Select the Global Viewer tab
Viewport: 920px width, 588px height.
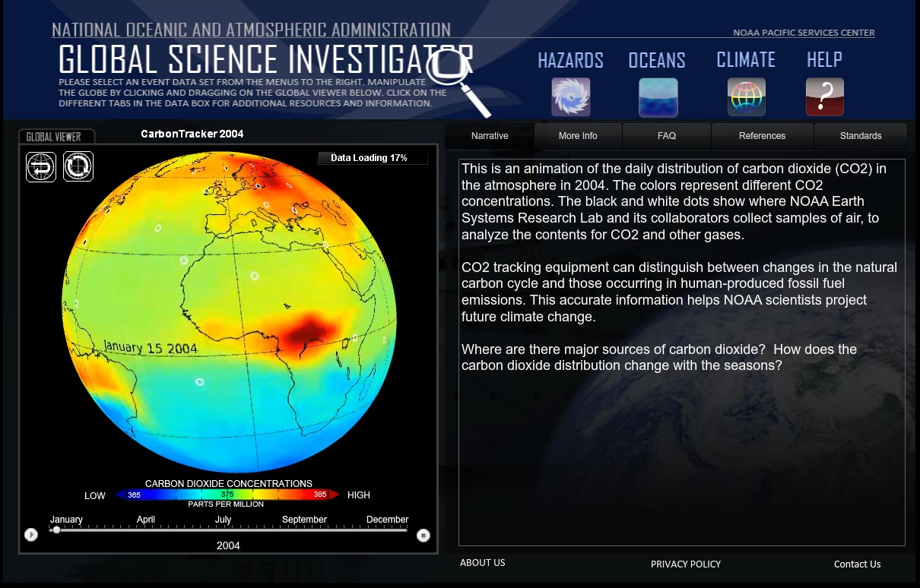tap(56, 137)
